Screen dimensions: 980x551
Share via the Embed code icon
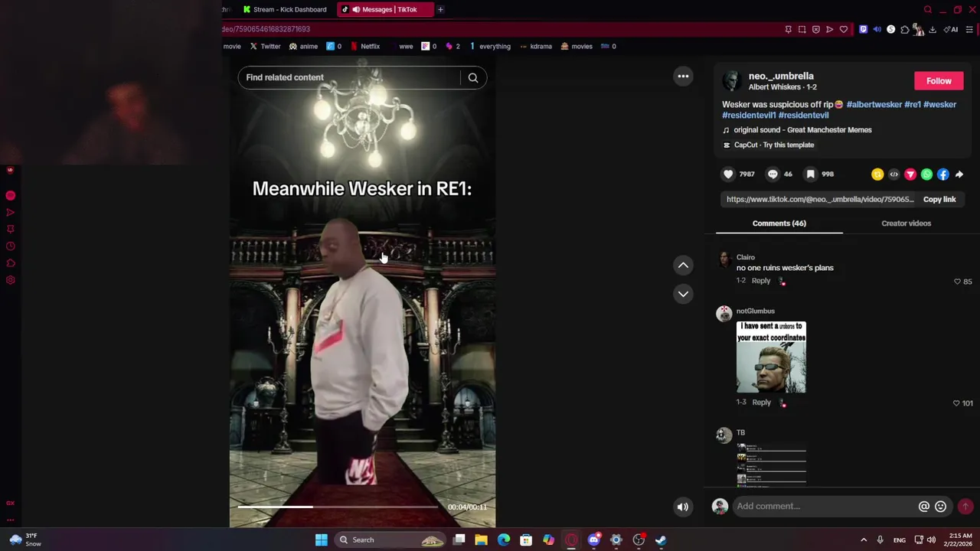point(893,174)
